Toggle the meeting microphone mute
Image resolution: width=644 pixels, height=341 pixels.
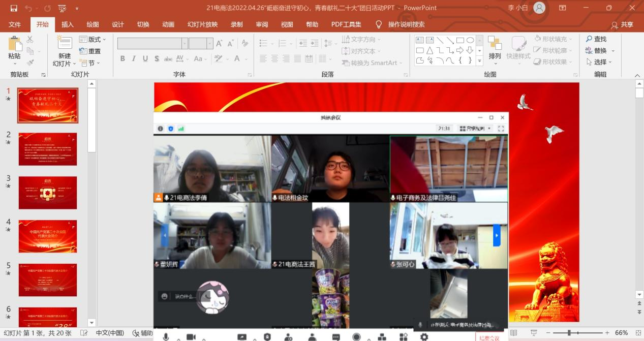[166, 337]
